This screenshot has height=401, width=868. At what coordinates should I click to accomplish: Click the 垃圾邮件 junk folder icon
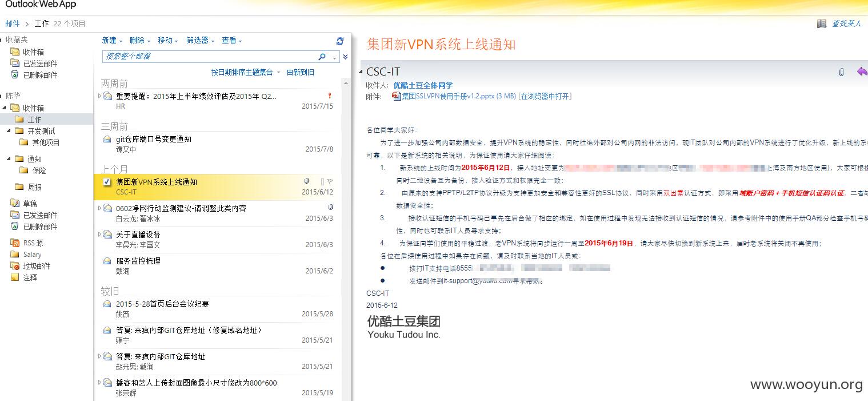coord(15,266)
